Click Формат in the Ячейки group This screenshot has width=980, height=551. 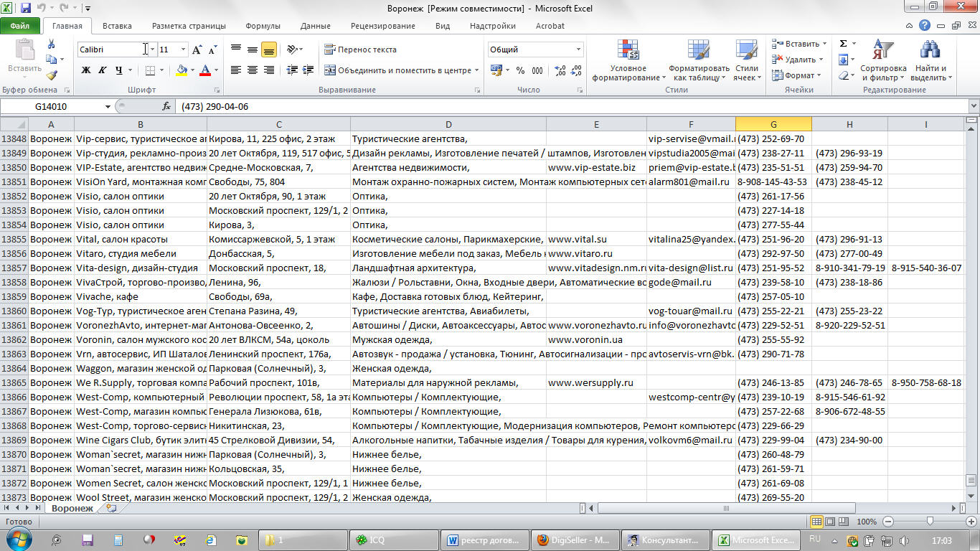pyautogui.click(x=796, y=75)
